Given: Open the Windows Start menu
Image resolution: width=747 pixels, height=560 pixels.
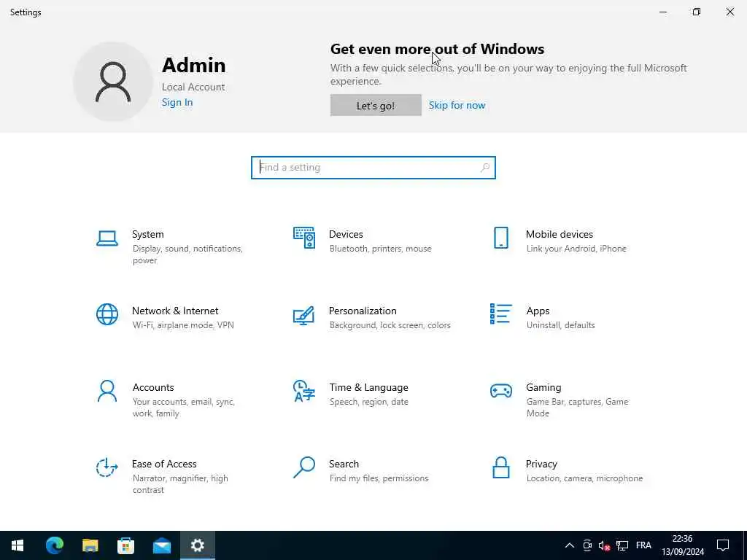Looking at the screenshot, I should [x=18, y=545].
